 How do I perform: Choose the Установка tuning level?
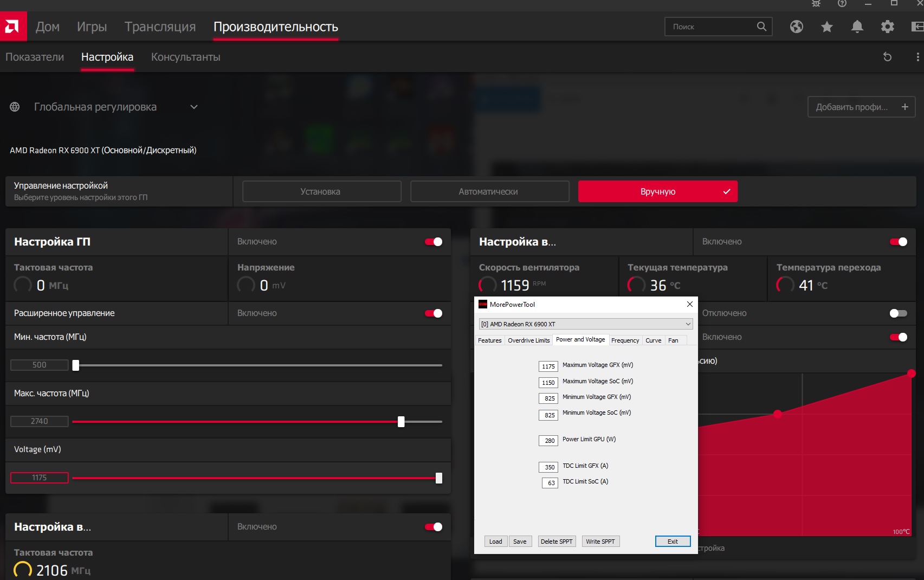pos(322,191)
